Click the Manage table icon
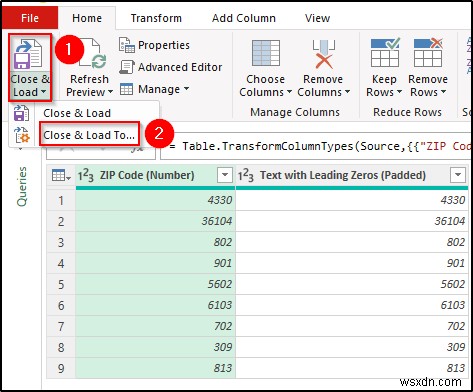473x392 pixels. click(127, 89)
